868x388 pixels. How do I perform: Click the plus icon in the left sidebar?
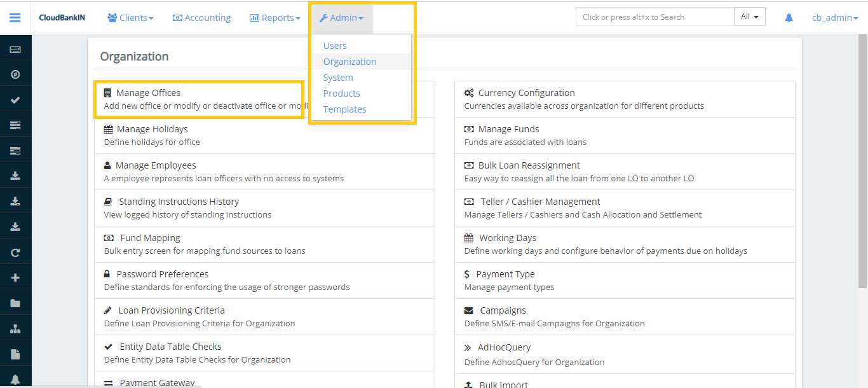point(15,278)
